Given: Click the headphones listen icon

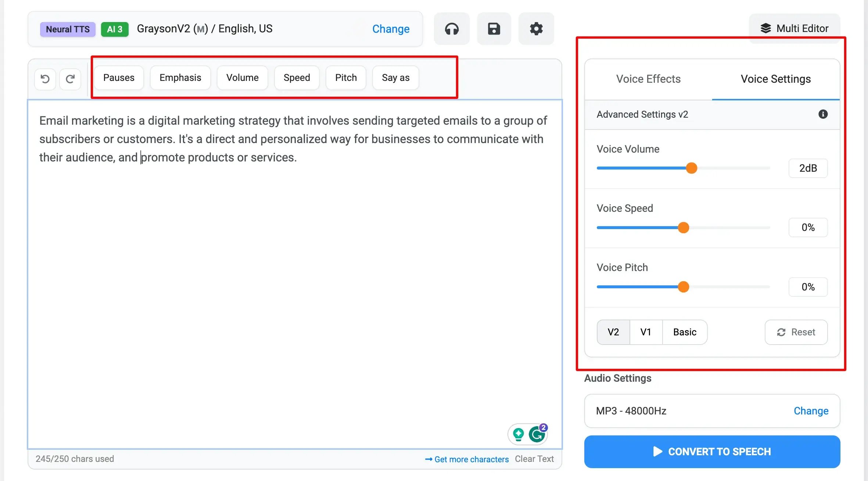Looking at the screenshot, I should (x=452, y=29).
